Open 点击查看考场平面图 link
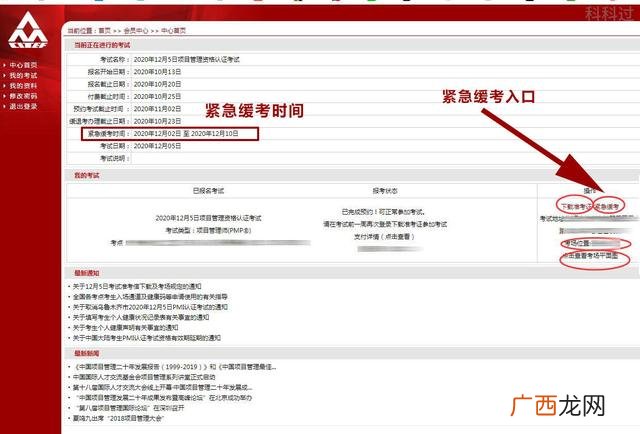 tap(591, 256)
